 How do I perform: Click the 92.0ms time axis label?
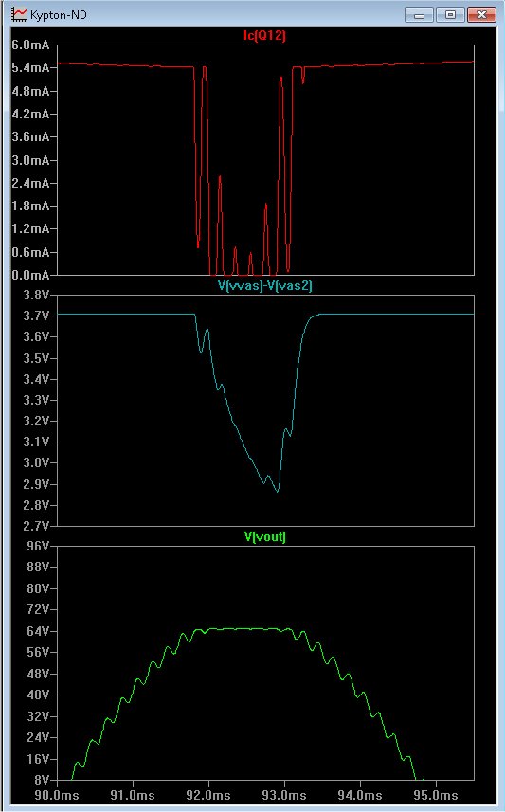click(x=208, y=795)
